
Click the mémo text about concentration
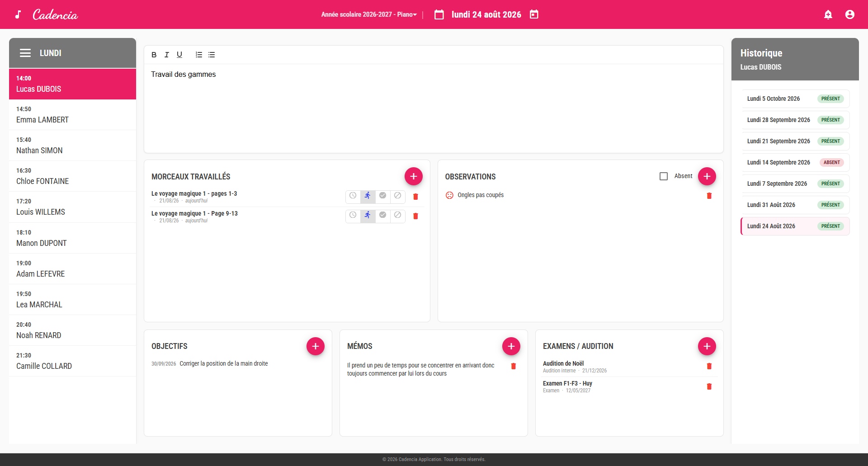421,369
